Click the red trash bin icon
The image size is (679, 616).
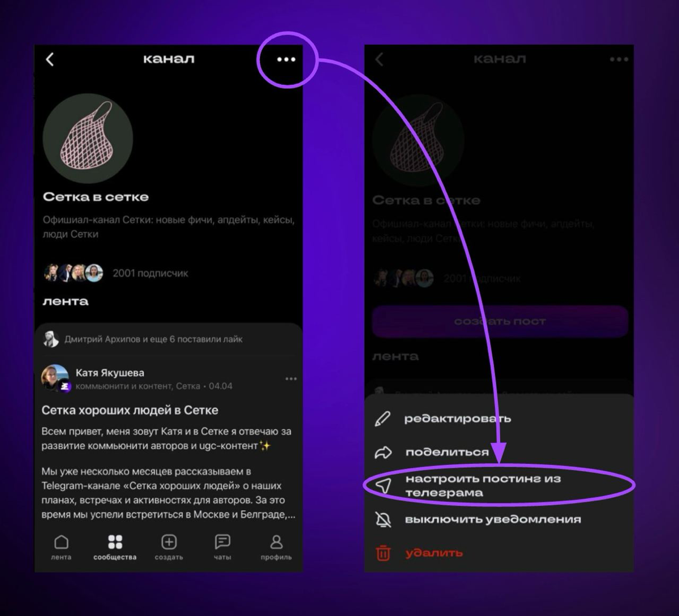pyautogui.click(x=383, y=553)
